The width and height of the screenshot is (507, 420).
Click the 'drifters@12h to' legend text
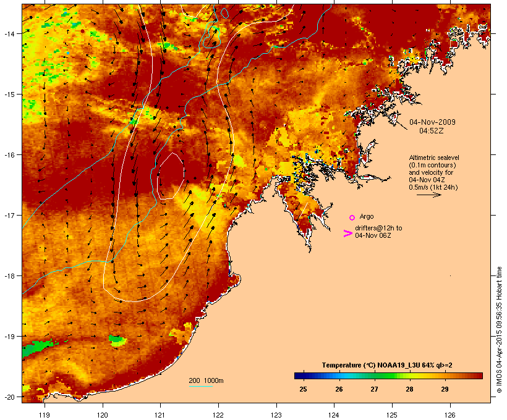[378, 228]
